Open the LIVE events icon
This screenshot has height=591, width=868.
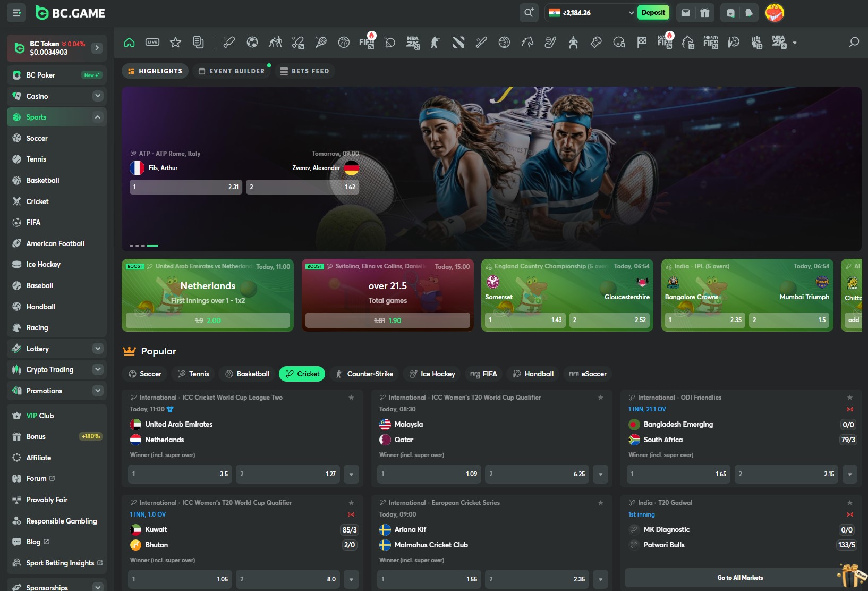(152, 43)
